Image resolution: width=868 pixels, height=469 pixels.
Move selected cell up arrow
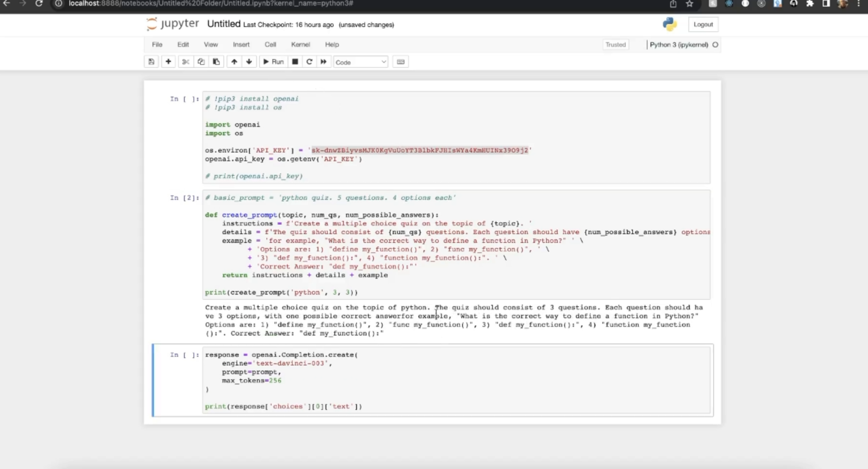click(x=234, y=62)
